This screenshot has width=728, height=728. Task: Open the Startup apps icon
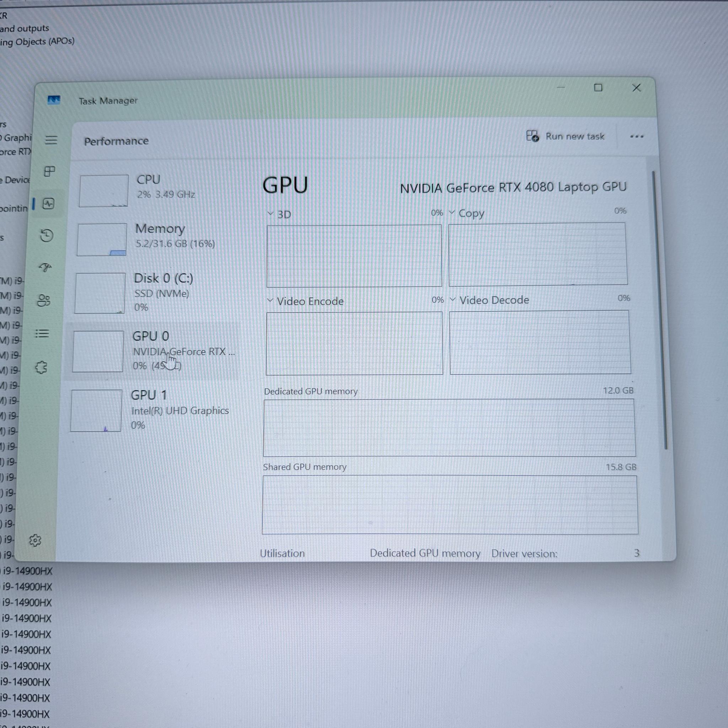tap(45, 268)
